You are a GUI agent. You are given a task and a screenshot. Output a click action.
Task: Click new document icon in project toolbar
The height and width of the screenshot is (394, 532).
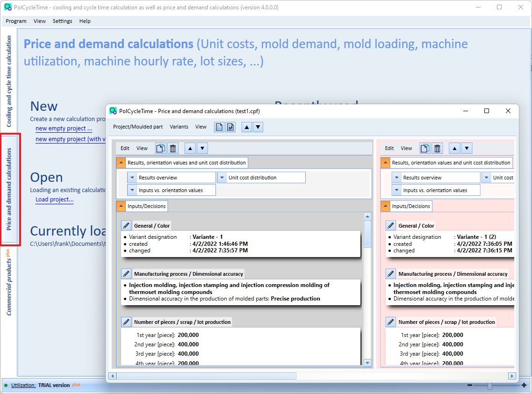219,127
